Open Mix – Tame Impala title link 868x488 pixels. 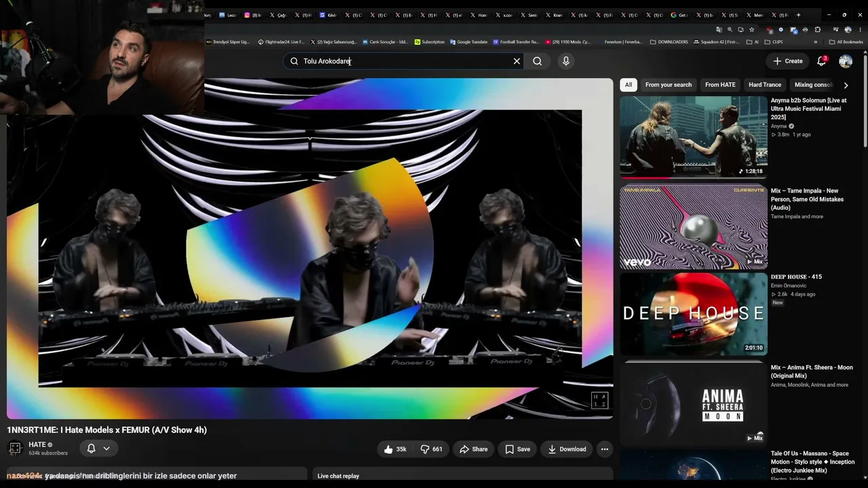coord(807,199)
